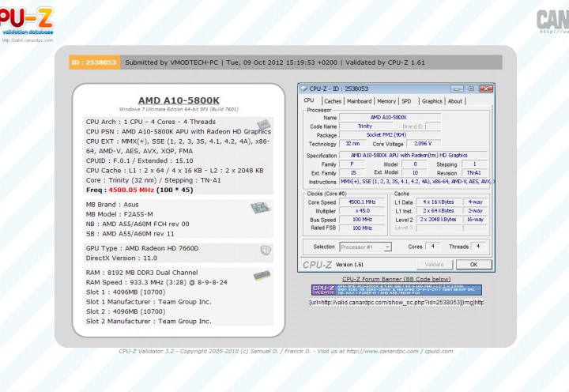The height and width of the screenshot is (392, 569).
Task: Click the Core Speed value 4500.1 MHz
Action: pos(362,202)
